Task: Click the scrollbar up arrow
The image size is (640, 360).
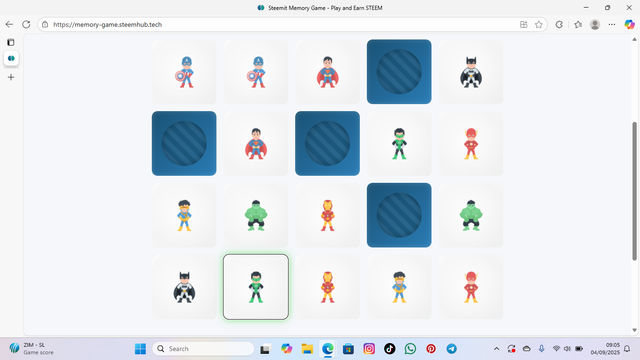Action: (634, 39)
